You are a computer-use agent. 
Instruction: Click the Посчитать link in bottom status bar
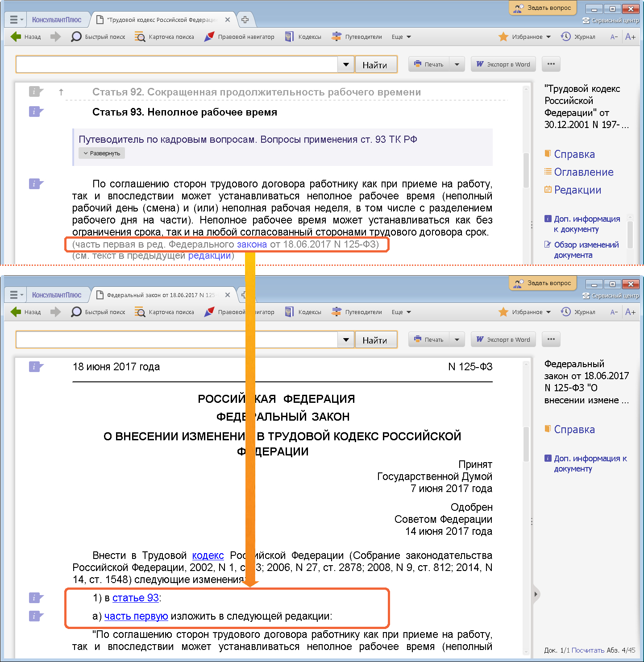pos(588,650)
